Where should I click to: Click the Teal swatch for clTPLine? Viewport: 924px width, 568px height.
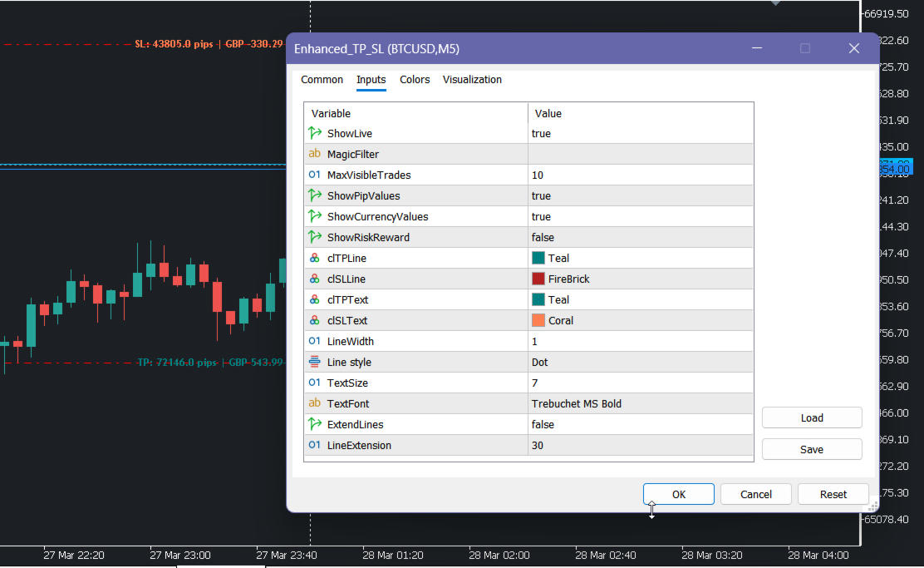coord(538,258)
